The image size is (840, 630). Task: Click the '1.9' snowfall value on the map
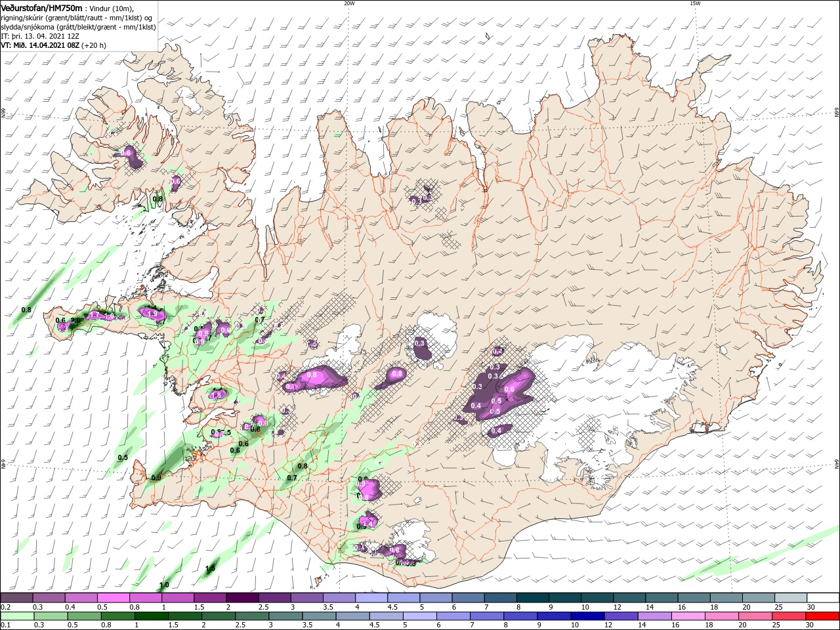coord(152,314)
